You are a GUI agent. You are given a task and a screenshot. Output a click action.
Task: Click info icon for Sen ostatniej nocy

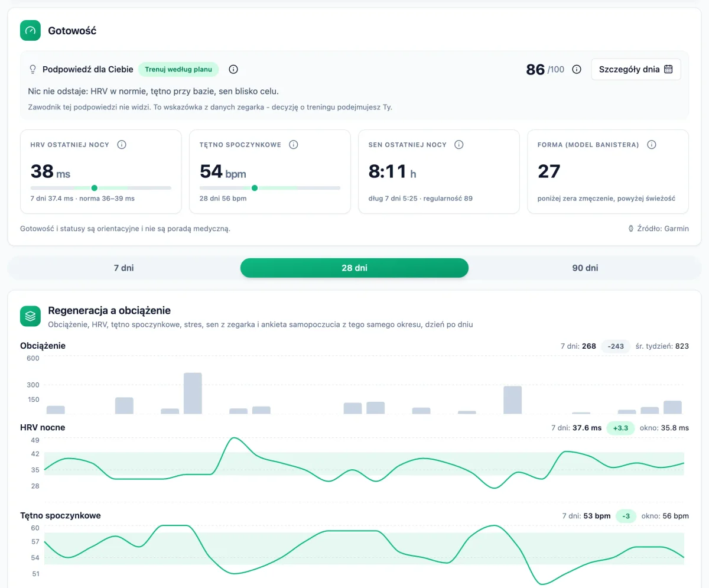pyautogui.click(x=459, y=145)
